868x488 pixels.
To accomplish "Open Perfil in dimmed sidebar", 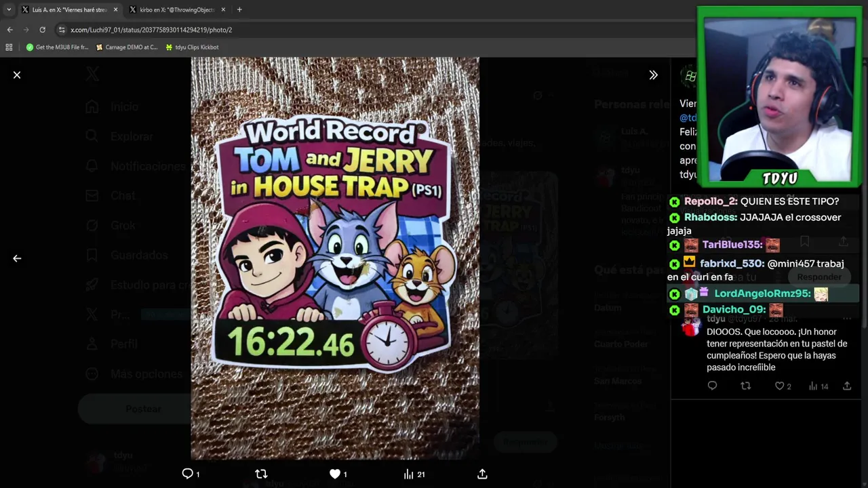I will point(113,344).
